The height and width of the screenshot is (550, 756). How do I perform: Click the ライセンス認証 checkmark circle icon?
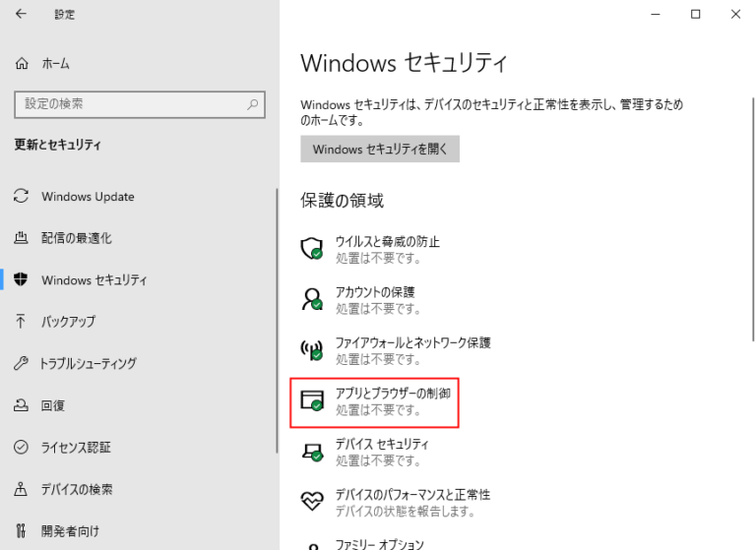pyautogui.click(x=21, y=447)
